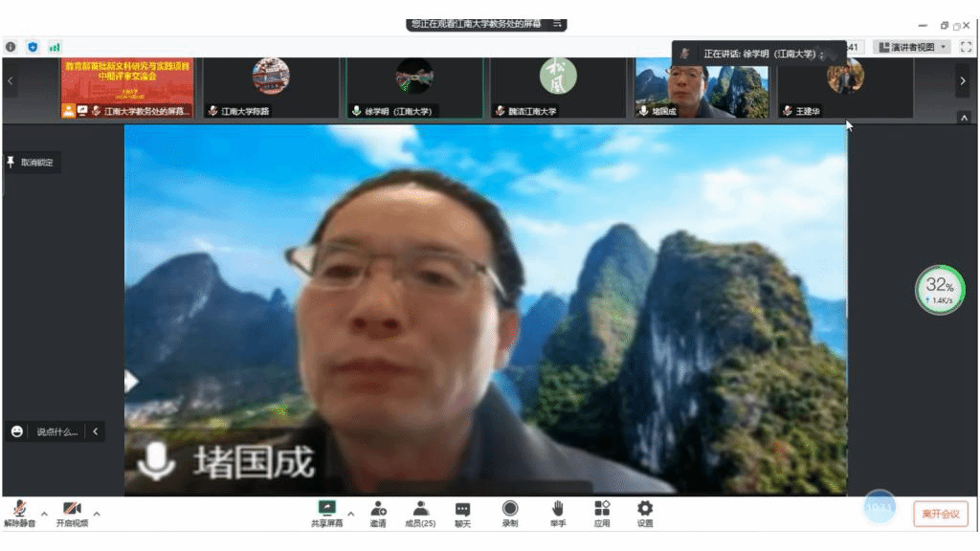Raise hand in the meeting

(557, 513)
